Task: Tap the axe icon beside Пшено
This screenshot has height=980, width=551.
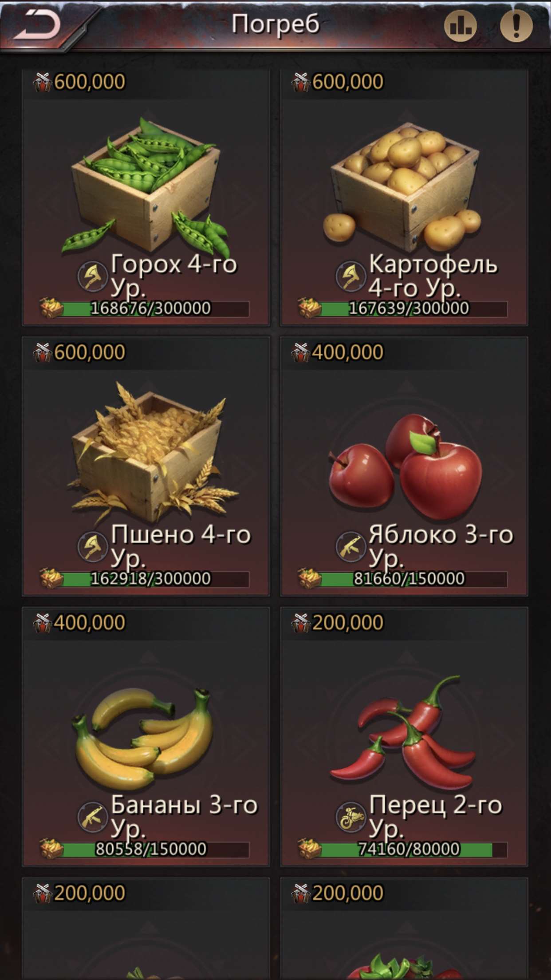Action: pyautogui.click(x=93, y=547)
